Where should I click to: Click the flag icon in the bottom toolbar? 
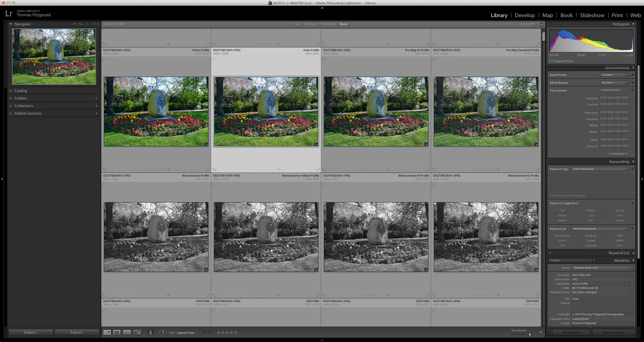click(x=204, y=332)
